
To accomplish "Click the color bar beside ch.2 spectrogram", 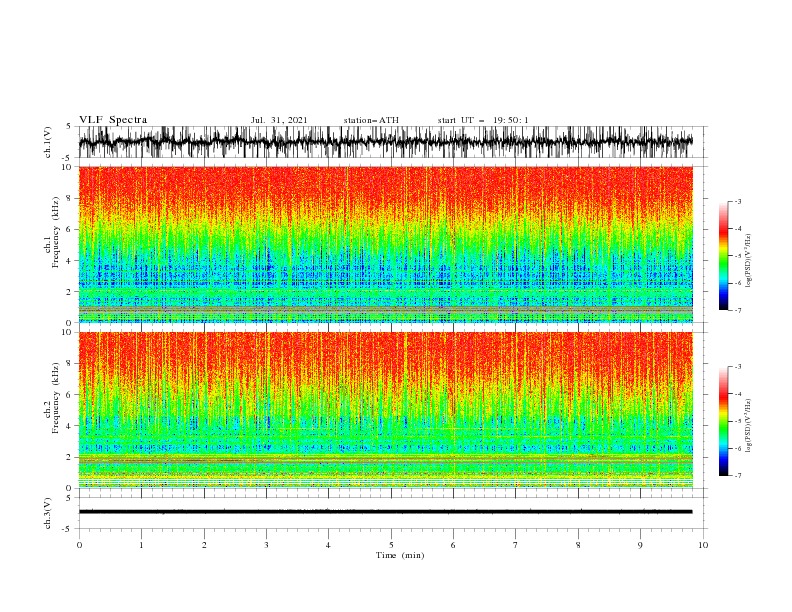I will pos(724,421).
